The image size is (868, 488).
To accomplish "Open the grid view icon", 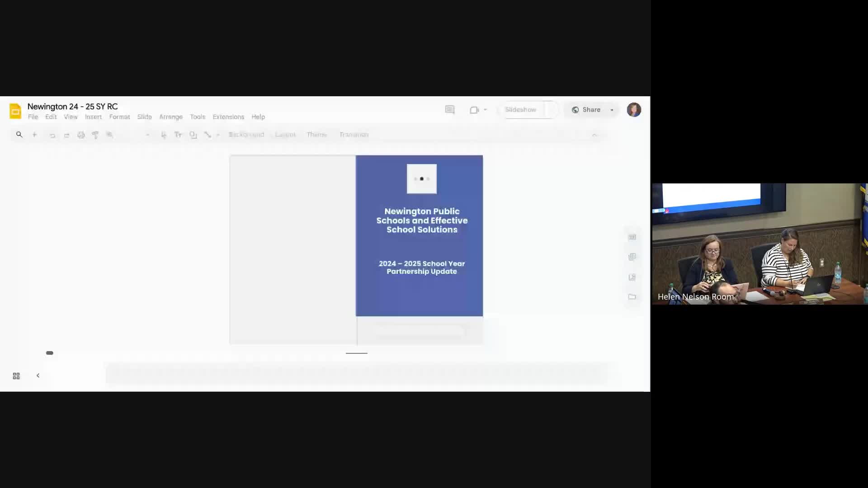I will (x=16, y=376).
